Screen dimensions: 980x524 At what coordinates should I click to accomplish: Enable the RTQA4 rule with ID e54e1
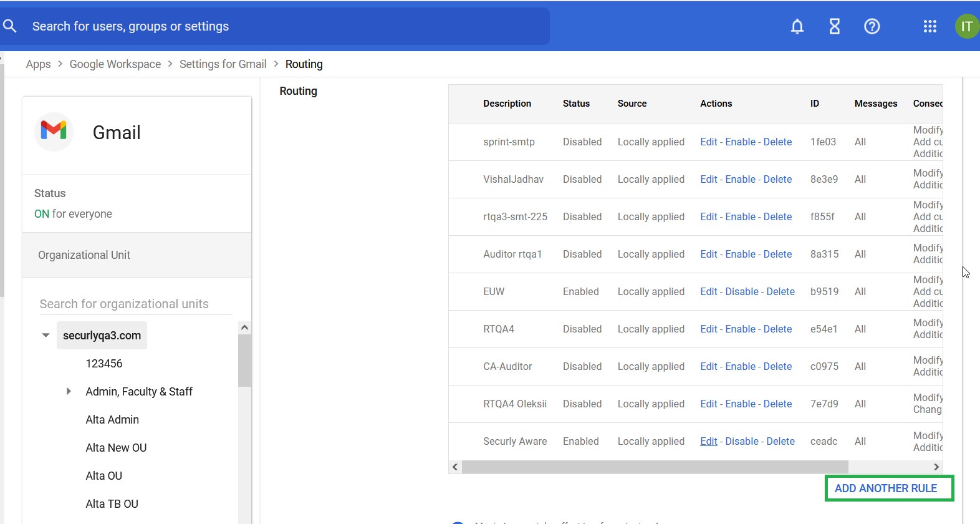tap(741, 329)
